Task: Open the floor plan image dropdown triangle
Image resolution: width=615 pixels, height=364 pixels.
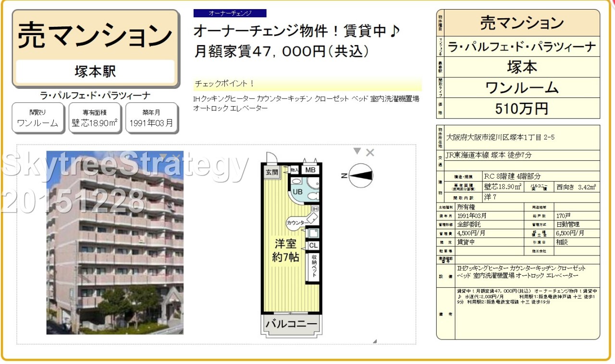Action: 357,151
